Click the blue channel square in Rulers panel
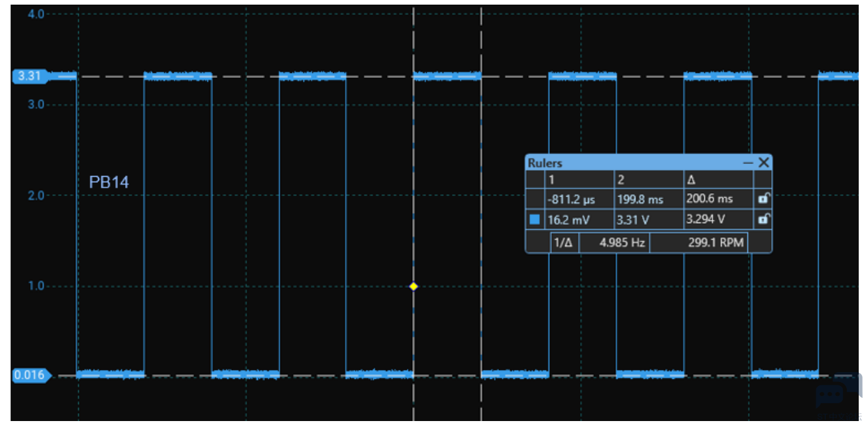868x427 pixels. tap(535, 219)
